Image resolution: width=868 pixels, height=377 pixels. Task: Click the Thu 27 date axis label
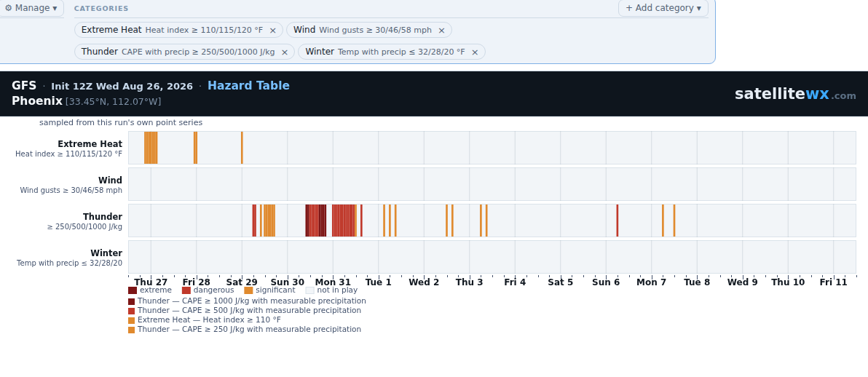pyautogui.click(x=151, y=282)
